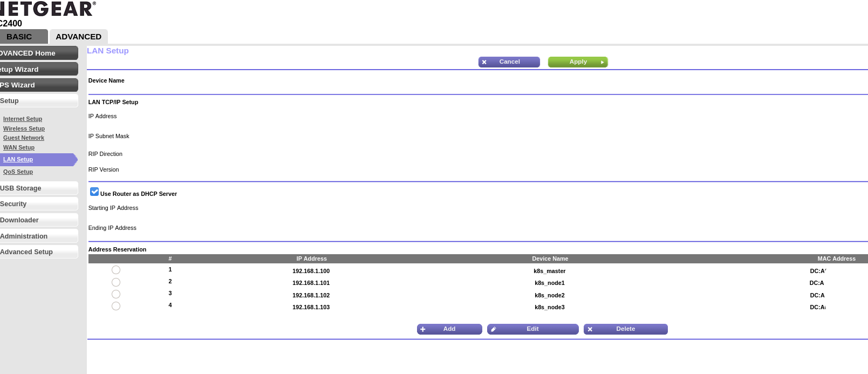The width and height of the screenshot is (868, 374).
Task: Click the Apply button's arrow icon
Action: click(x=602, y=62)
